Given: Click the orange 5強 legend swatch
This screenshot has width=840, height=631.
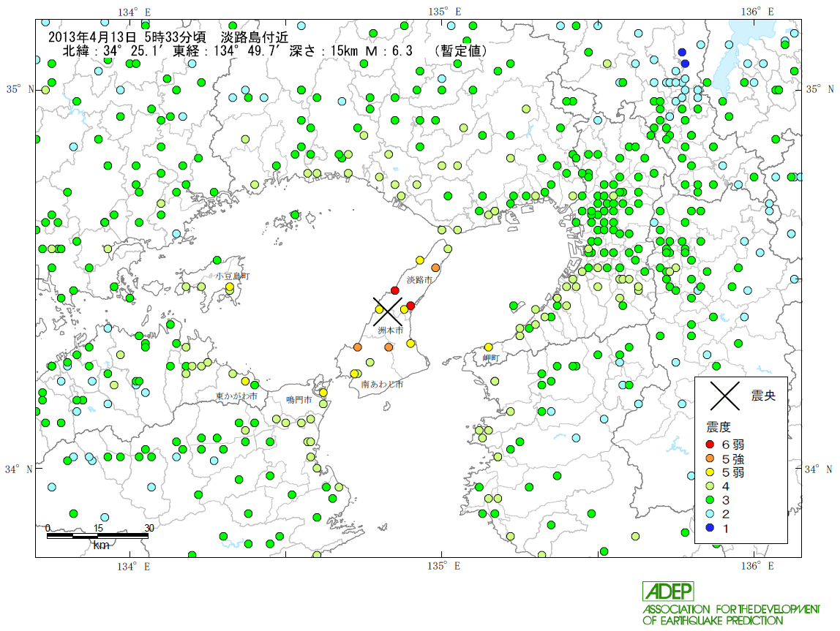Looking at the screenshot, I should (x=710, y=458).
